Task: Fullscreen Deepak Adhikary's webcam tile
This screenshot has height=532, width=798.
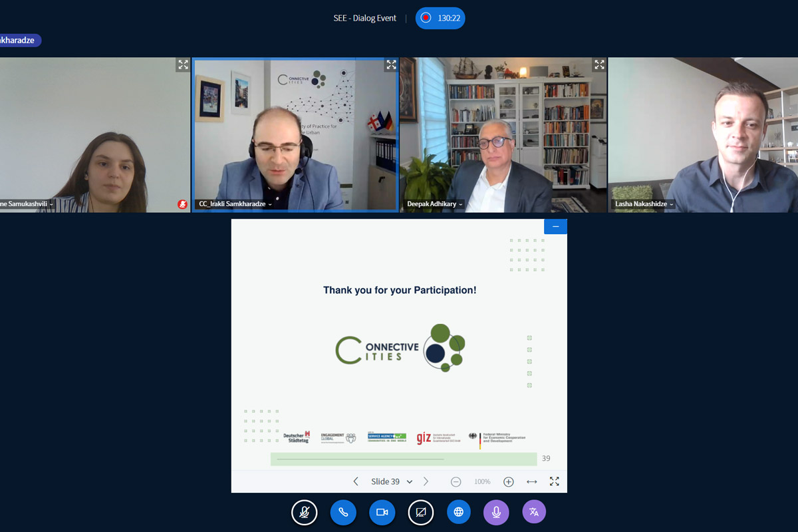Action: coord(599,65)
